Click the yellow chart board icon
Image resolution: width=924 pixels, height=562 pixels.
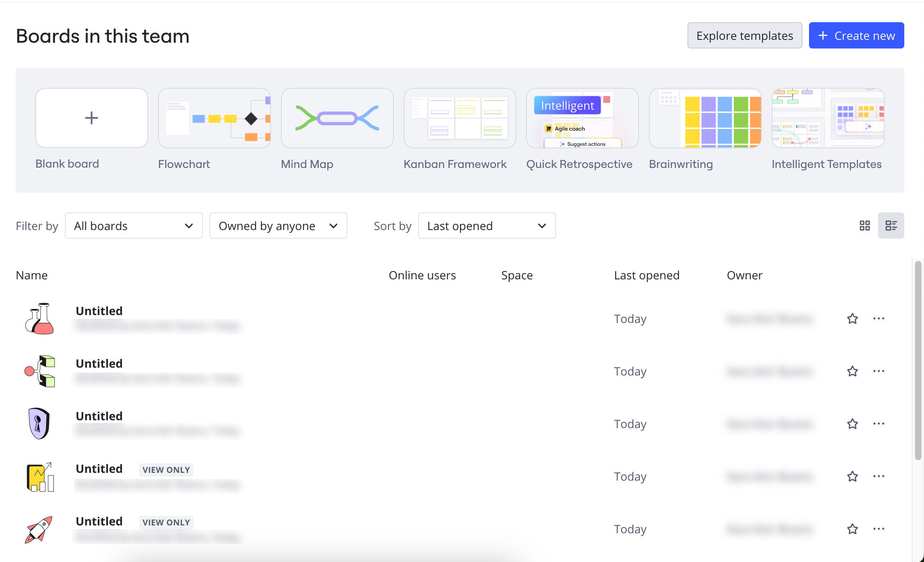[x=39, y=477]
